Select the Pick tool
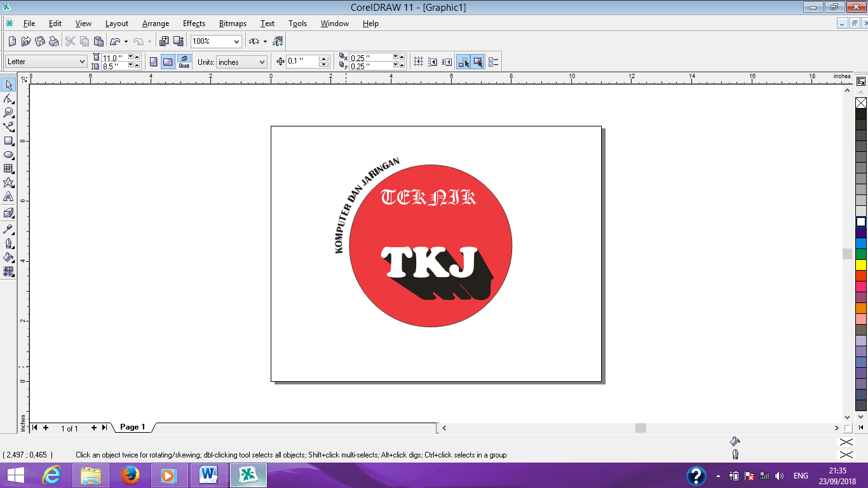This screenshot has width=868, height=488. 9,85
